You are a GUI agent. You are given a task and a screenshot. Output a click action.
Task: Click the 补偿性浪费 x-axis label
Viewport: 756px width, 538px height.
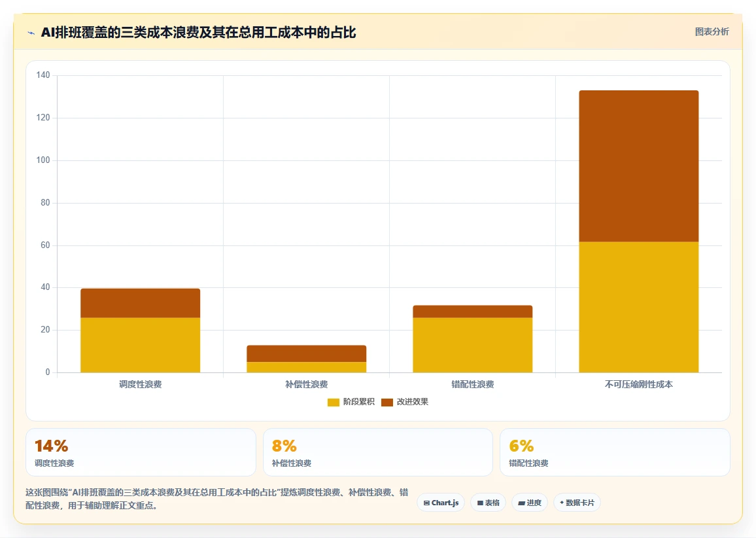tap(307, 385)
